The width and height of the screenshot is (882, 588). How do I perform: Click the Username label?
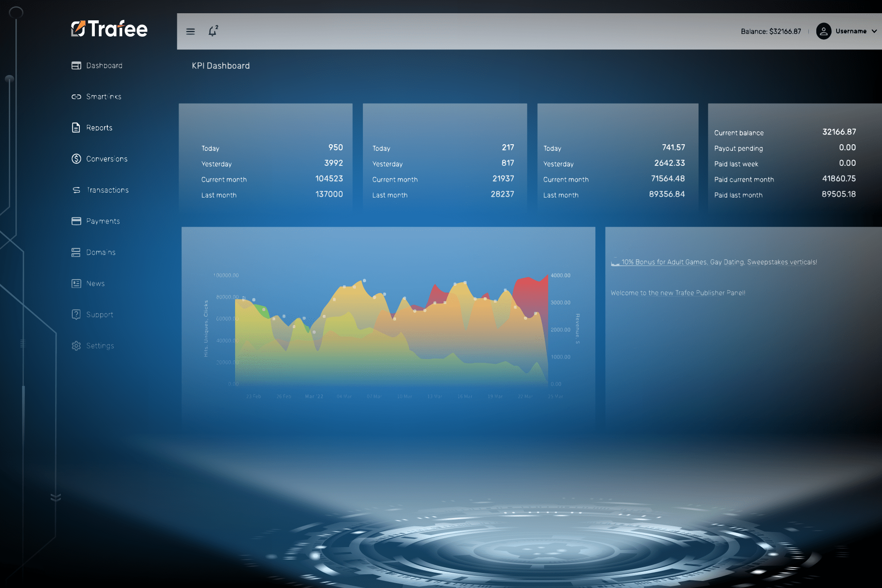click(x=851, y=31)
